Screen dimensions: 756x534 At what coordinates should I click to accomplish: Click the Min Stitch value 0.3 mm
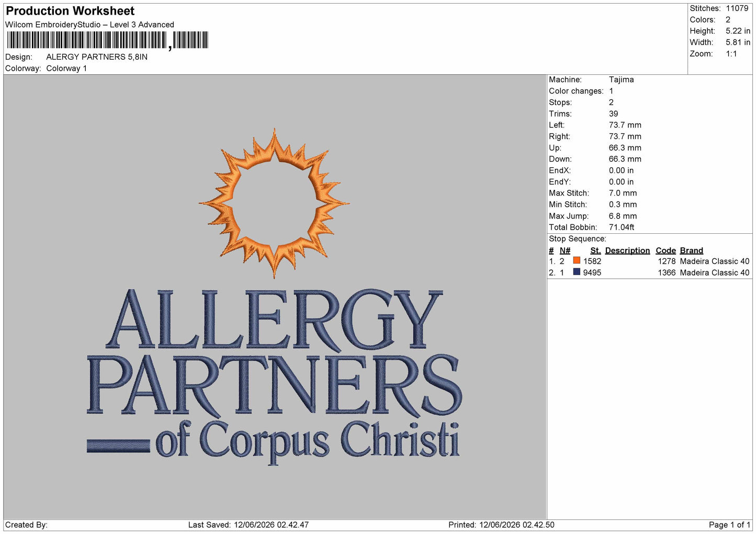[623, 204]
